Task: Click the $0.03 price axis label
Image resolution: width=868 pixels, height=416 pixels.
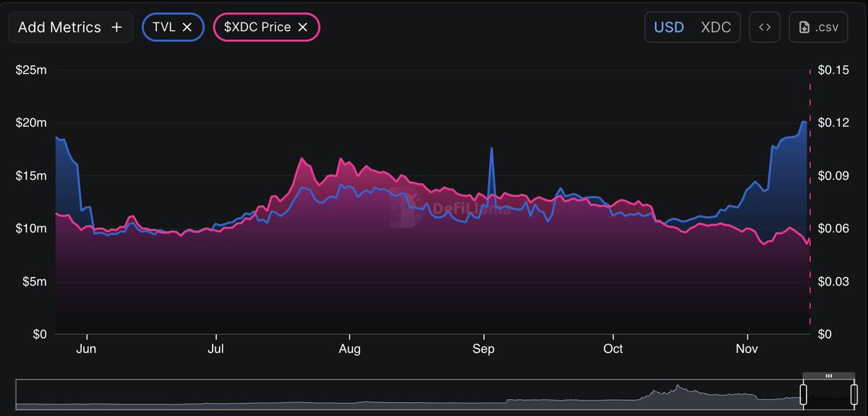Action: click(x=833, y=281)
